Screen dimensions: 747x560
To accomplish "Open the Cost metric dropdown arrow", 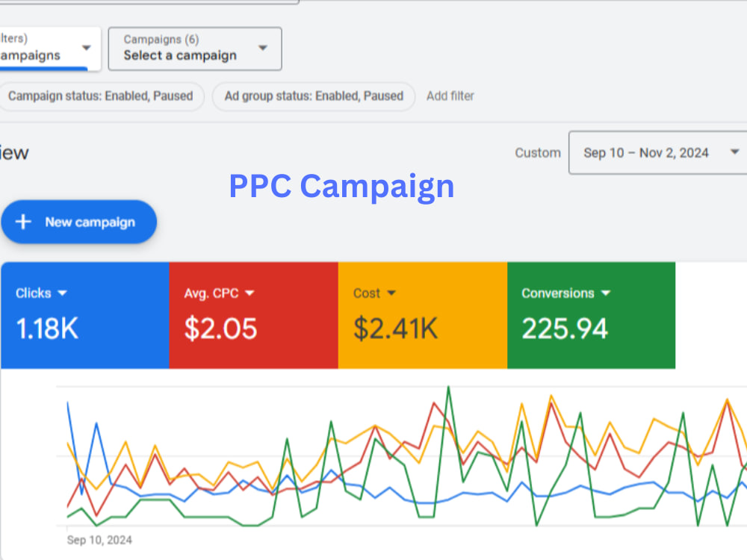I will (391, 293).
